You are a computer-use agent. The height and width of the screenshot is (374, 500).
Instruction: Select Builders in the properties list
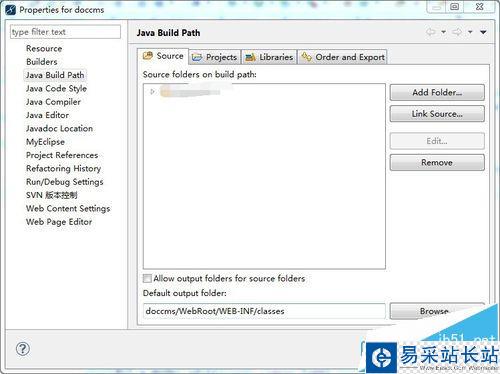42,62
